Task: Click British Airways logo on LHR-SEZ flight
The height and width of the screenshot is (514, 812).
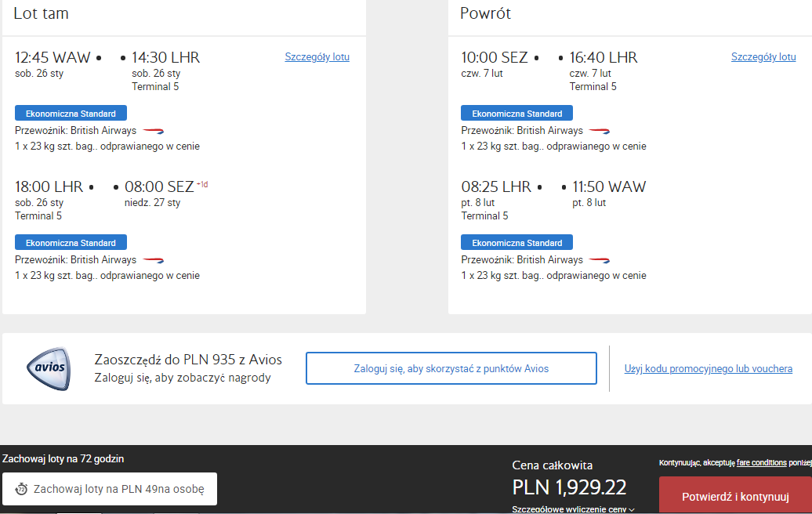Action: [x=154, y=260]
